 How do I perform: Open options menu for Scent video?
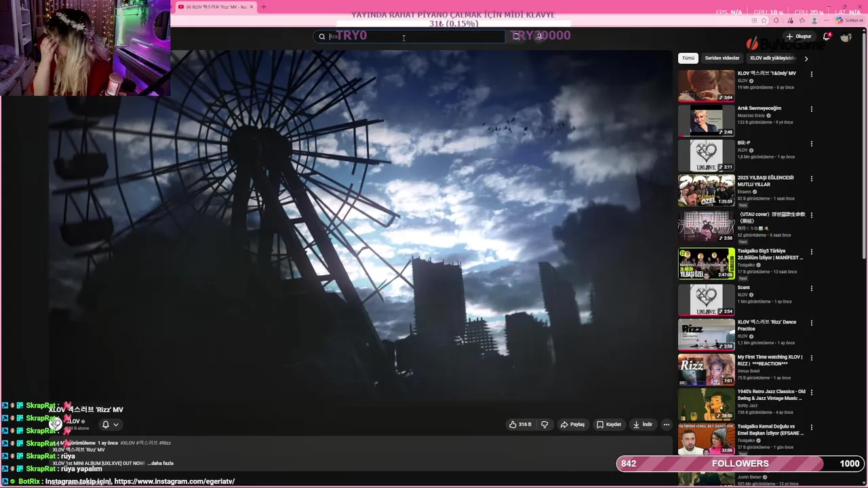point(811,289)
